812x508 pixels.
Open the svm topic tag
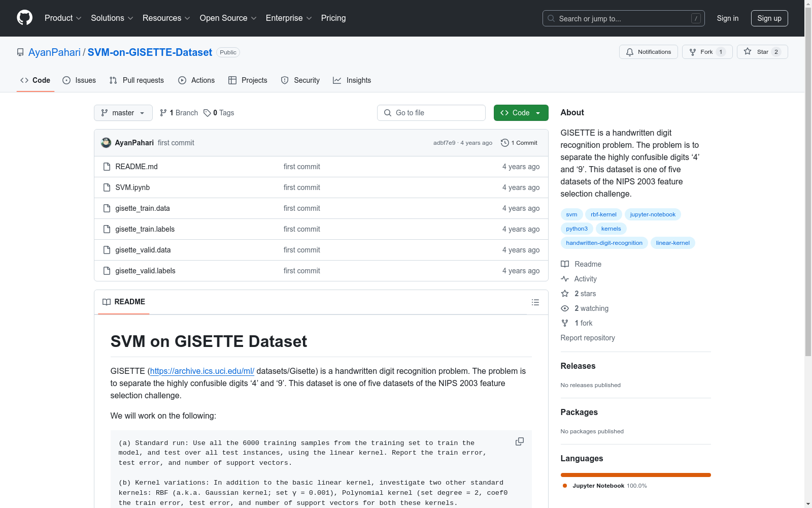coord(571,214)
